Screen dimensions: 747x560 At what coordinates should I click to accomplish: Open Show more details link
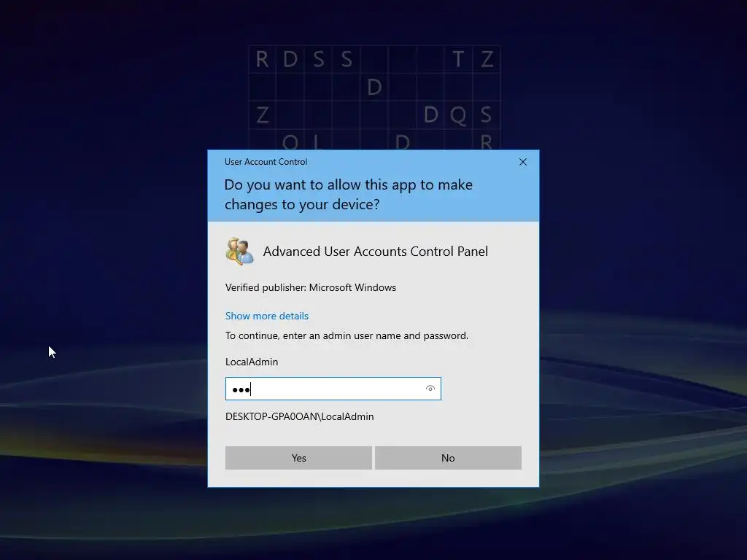[x=267, y=316]
